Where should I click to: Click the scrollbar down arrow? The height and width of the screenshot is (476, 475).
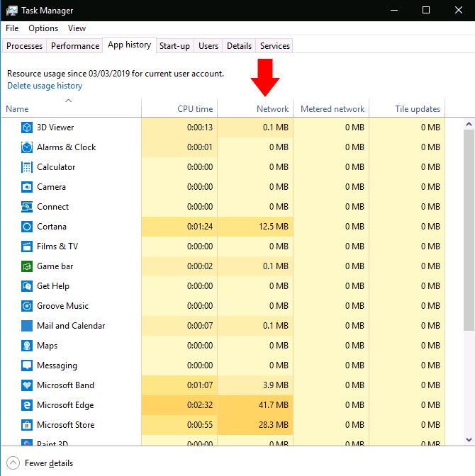click(x=469, y=440)
